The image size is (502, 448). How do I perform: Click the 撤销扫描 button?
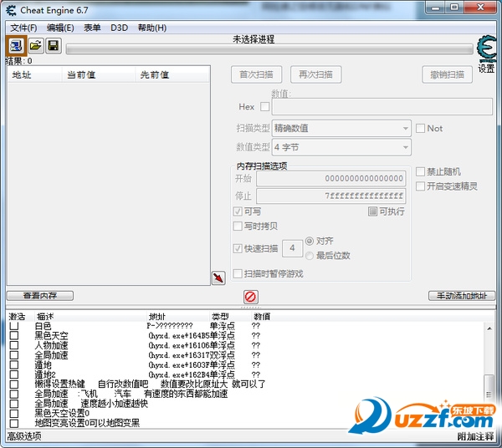point(447,74)
